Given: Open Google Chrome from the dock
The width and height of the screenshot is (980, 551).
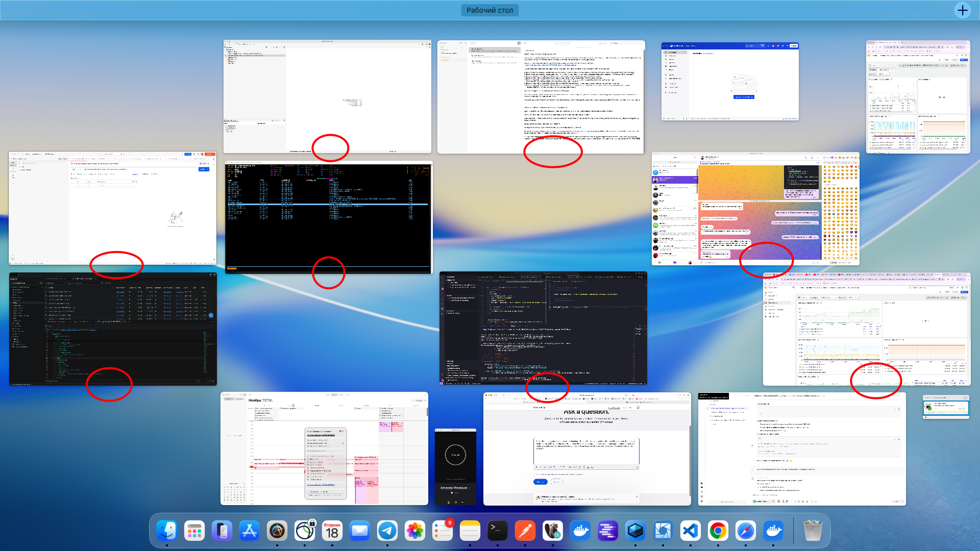Looking at the screenshot, I should pos(718,531).
